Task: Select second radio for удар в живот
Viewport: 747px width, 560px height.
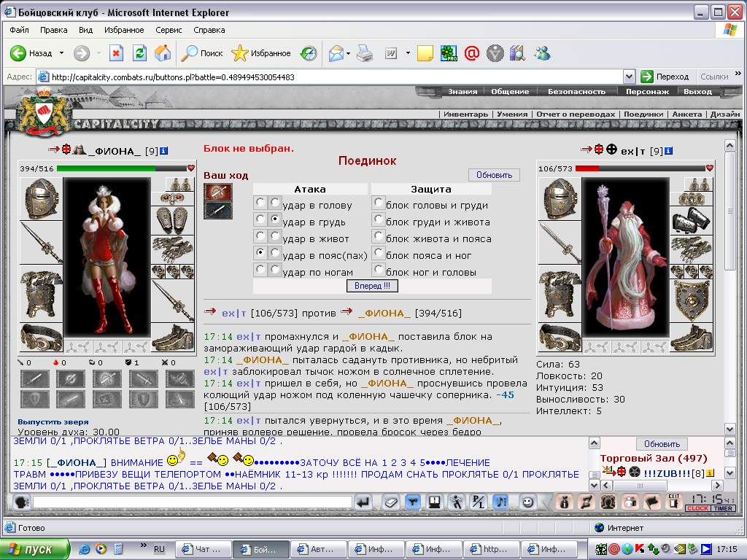Action: (x=275, y=236)
